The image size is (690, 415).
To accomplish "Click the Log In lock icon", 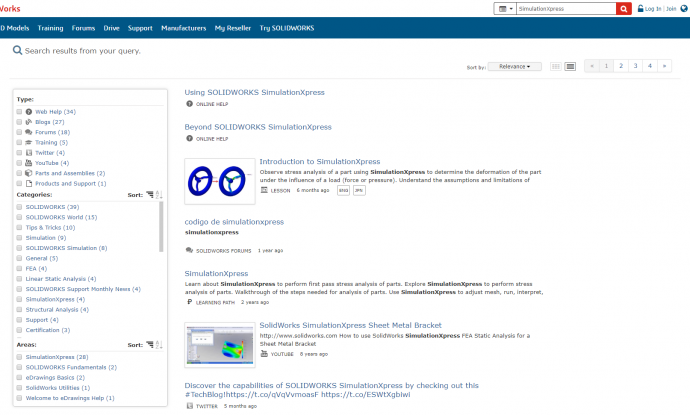I will [640, 8].
